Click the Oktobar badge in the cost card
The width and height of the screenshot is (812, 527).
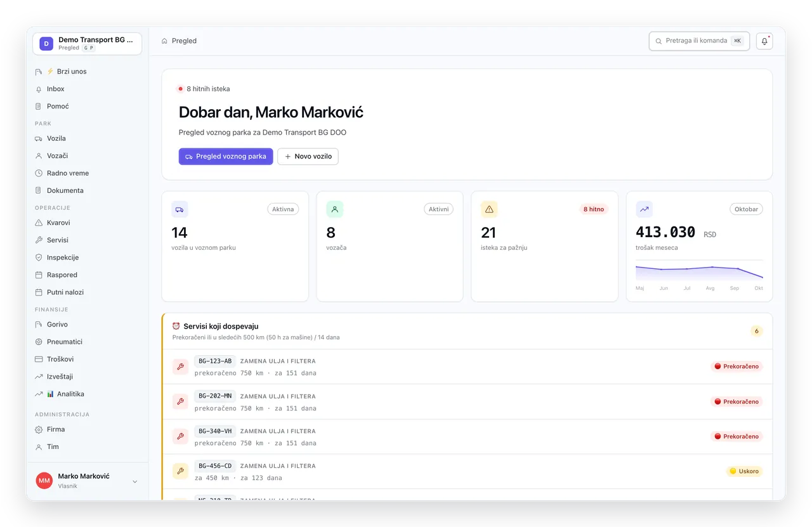[x=746, y=209]
